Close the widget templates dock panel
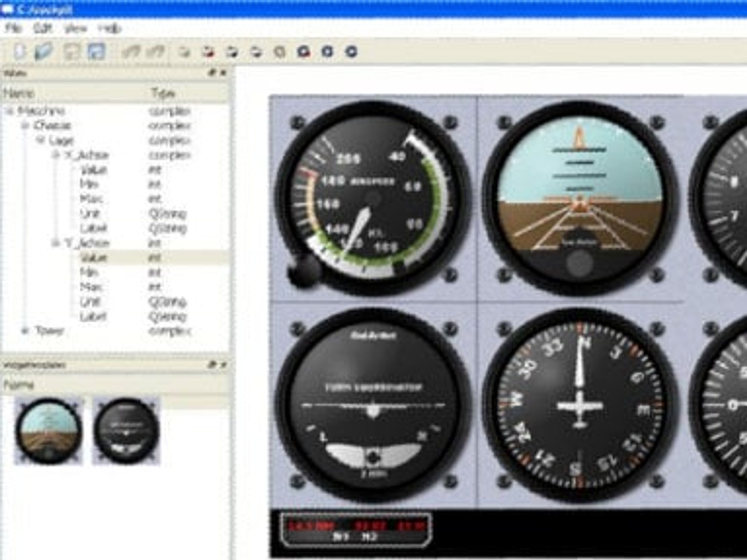747x560 pixels. (x=223, y=365)
